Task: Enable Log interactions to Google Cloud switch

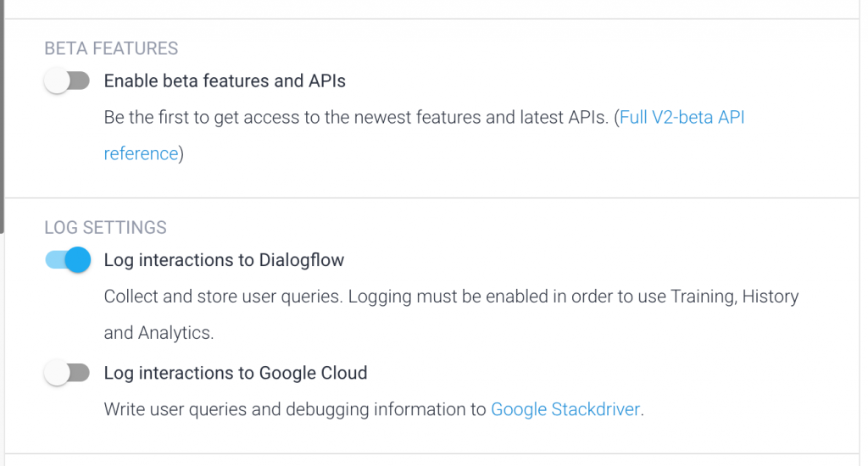Action: click(x=67, y=373)
